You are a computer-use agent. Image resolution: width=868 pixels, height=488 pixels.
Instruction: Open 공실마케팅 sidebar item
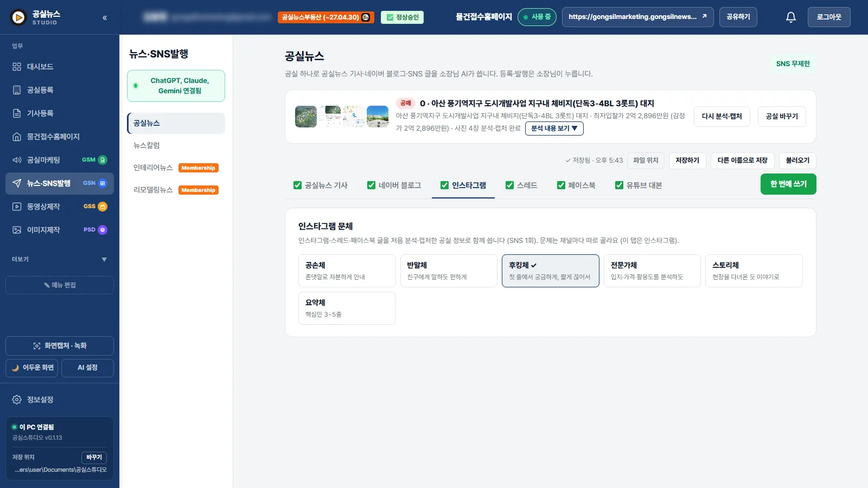click(60, 160)
